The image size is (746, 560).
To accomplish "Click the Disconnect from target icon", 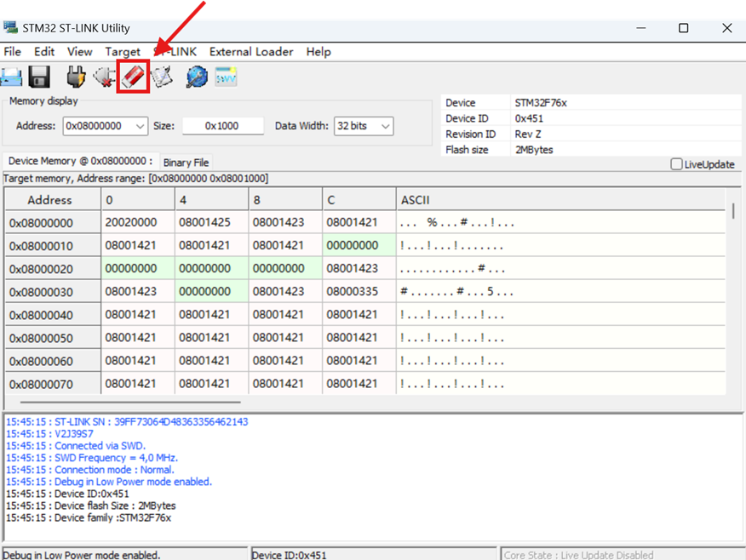I will pos(104,77).
